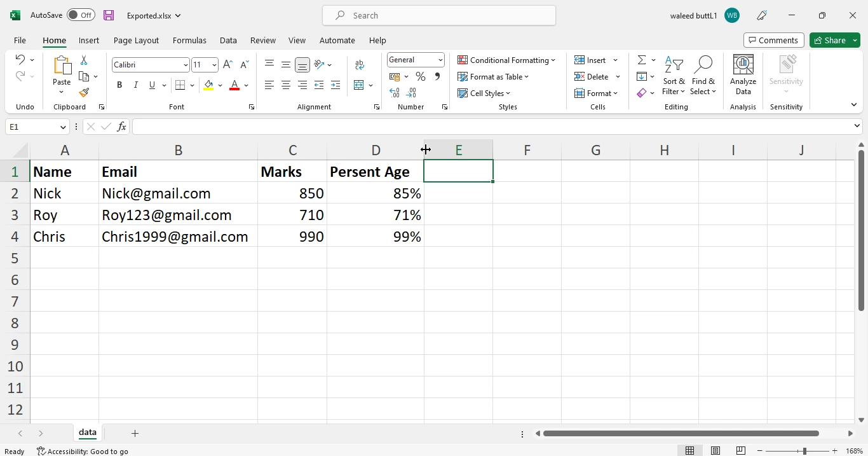
Task: Open the Comments pane button
Action: coord(773,40)
